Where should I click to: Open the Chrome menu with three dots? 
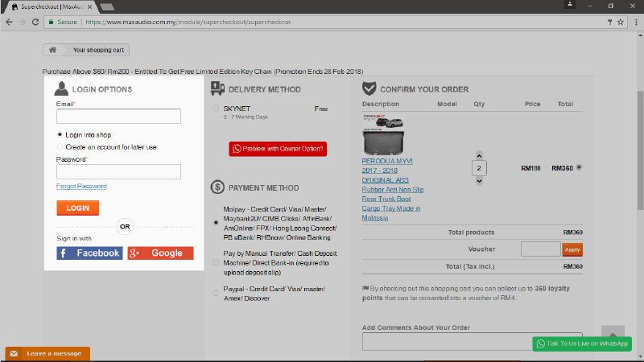pyautogui.click(x=636, y=23)
